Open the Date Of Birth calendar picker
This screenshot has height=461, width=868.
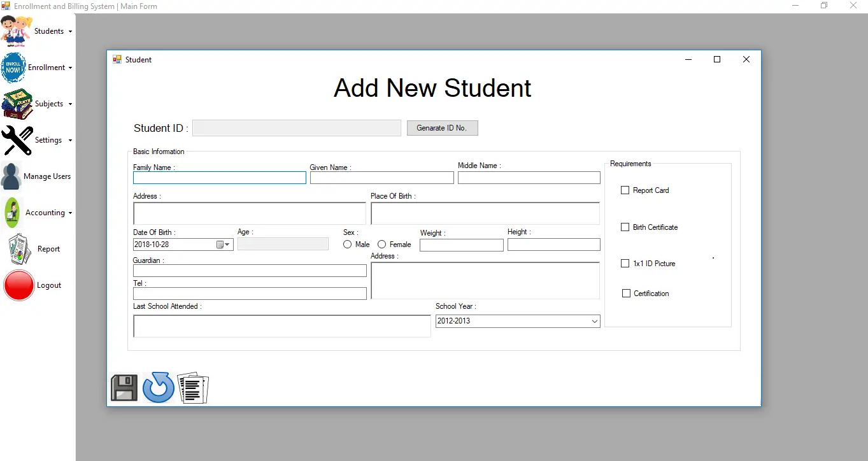pos(220,245)
